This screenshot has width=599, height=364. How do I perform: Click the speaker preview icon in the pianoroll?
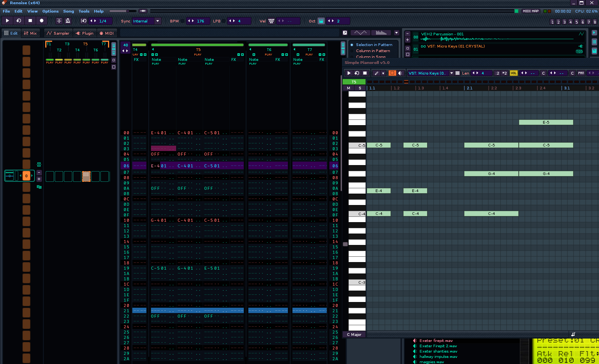pyautogui.click(x=400, y=73)
